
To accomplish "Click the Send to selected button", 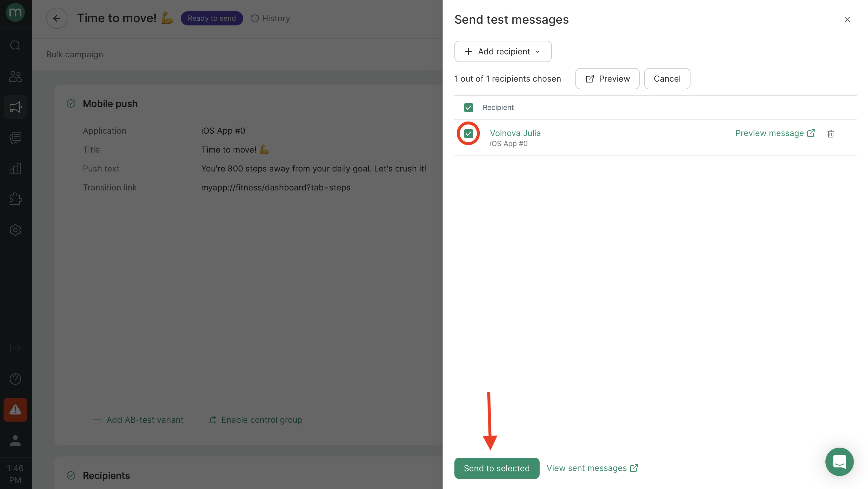I will click(497, 468).
